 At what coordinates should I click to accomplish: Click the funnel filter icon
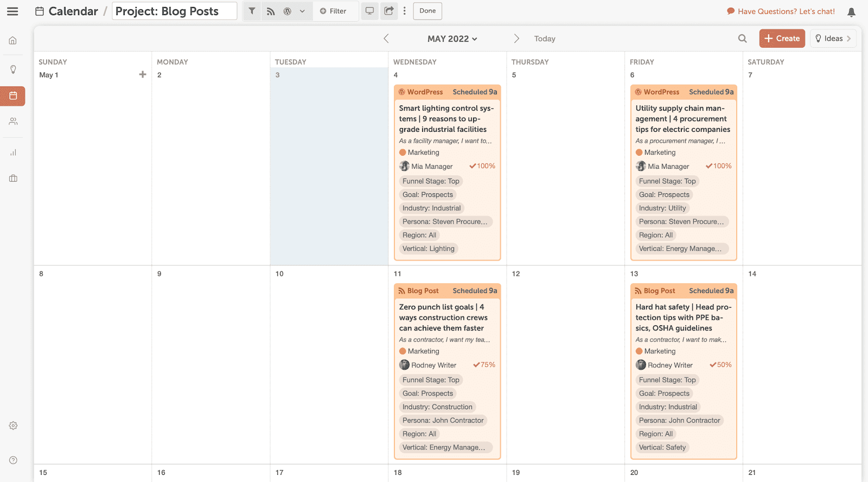pos(252,11)
